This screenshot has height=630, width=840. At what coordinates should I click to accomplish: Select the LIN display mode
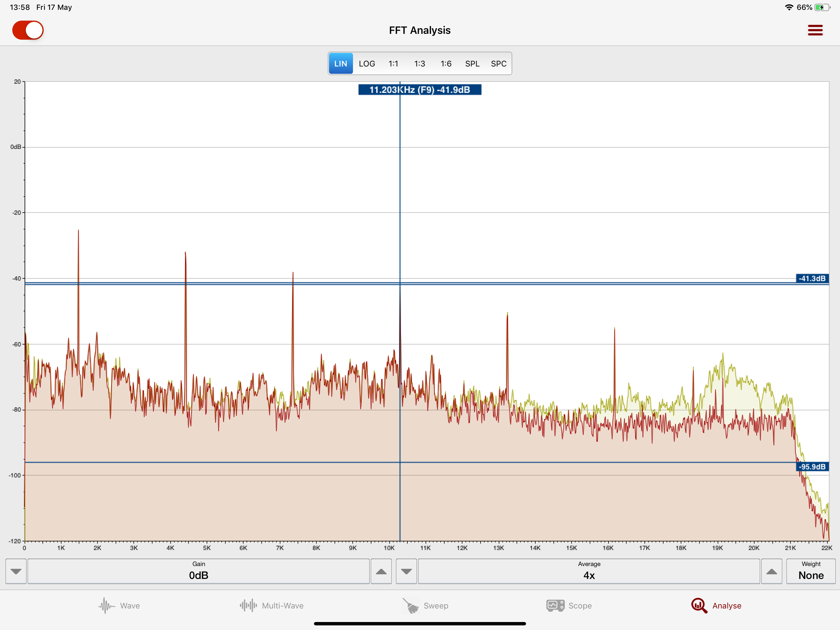click(341, 63)
